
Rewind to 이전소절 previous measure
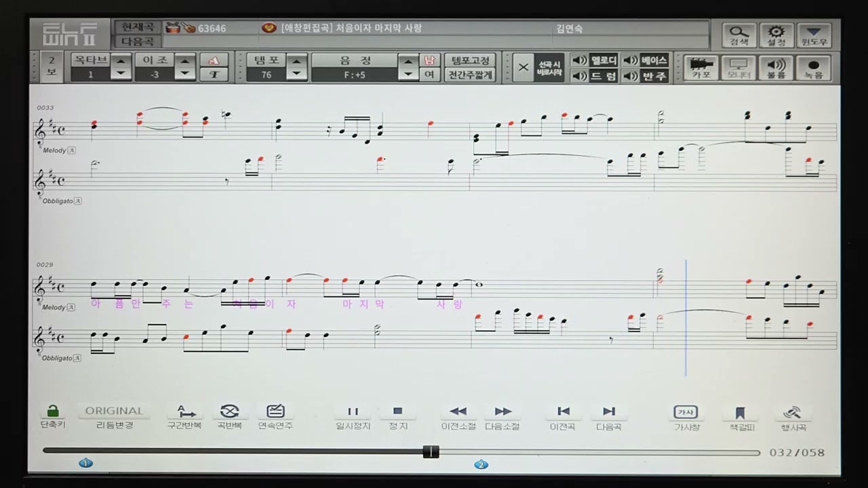tap(458, 417)
